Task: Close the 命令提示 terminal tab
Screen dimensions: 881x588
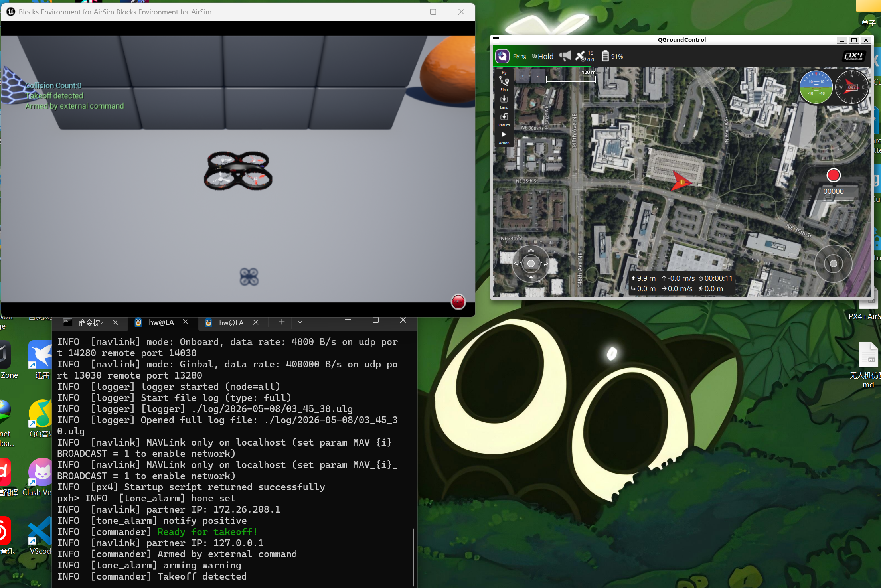Action: (x=115, y=322)
